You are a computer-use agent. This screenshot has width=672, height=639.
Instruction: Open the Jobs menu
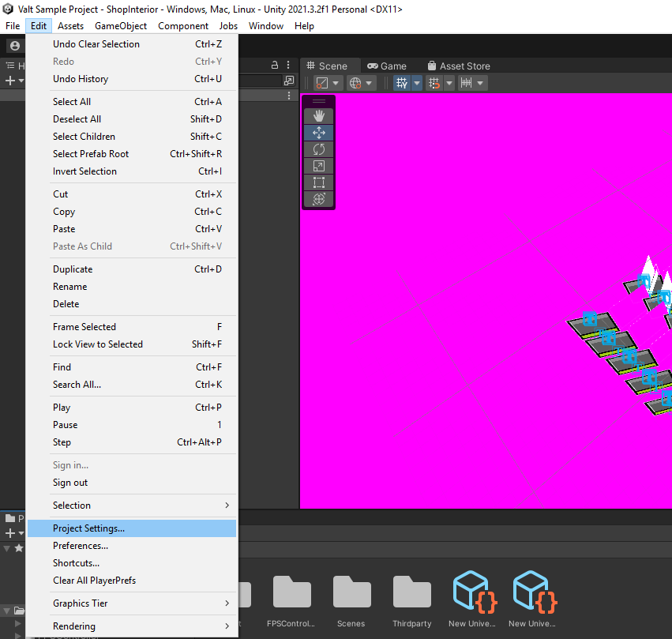[x=228, y=26]
